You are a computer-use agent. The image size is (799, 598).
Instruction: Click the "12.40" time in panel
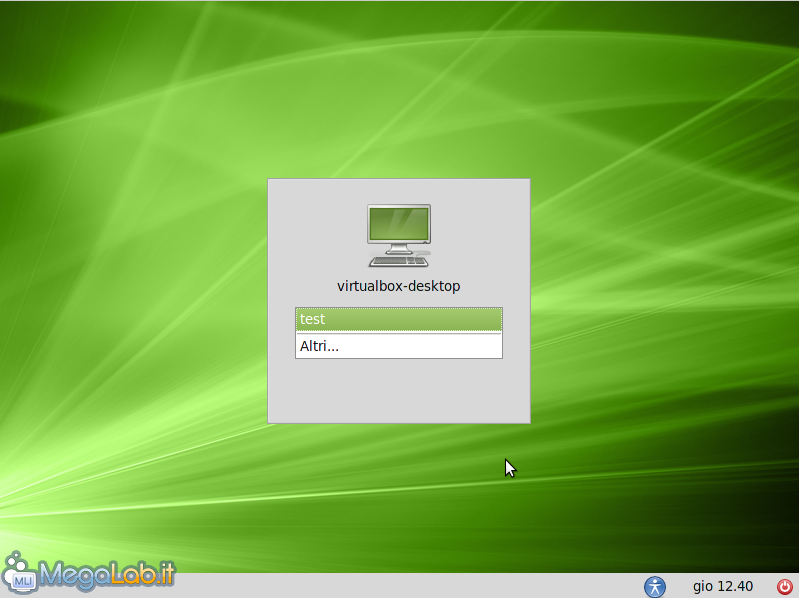pos(736,587)
